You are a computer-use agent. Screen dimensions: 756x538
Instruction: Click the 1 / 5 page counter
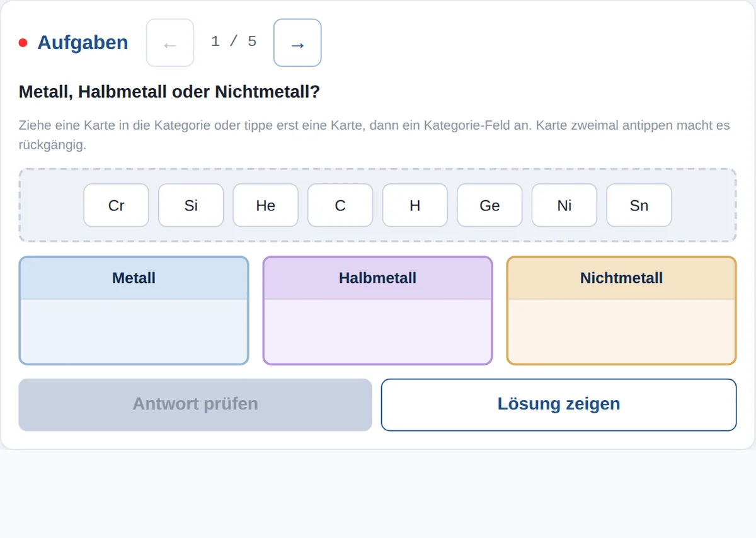(234, 42)
